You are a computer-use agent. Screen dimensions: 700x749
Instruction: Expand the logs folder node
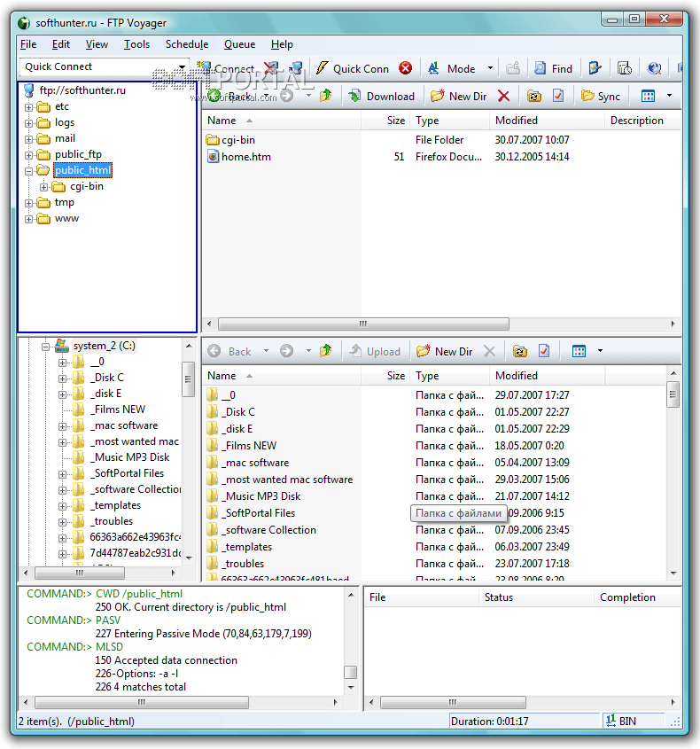28,123
